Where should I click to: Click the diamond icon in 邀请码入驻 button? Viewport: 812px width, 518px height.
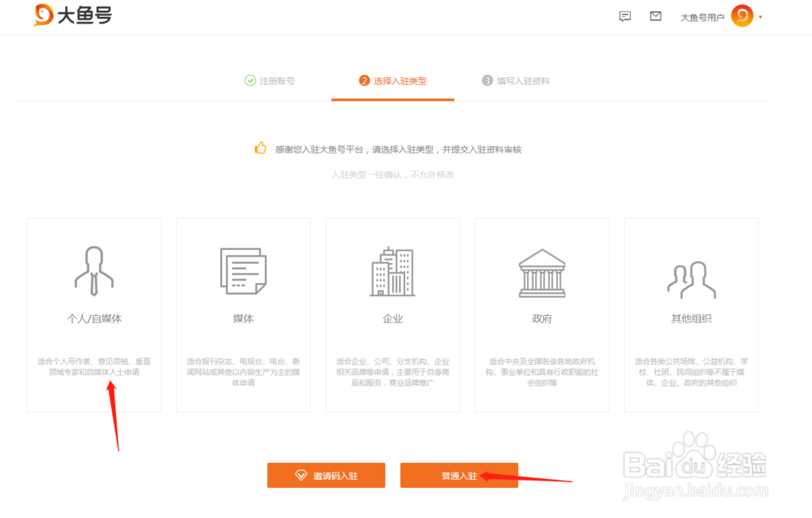click(x=301, y=475)
